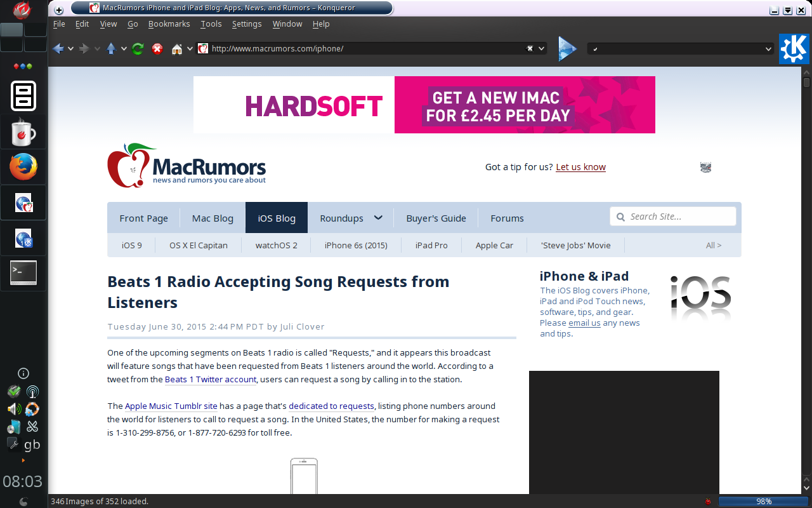
Task: Open URL history dropdown arrow
Action: (x=542, y=48)
